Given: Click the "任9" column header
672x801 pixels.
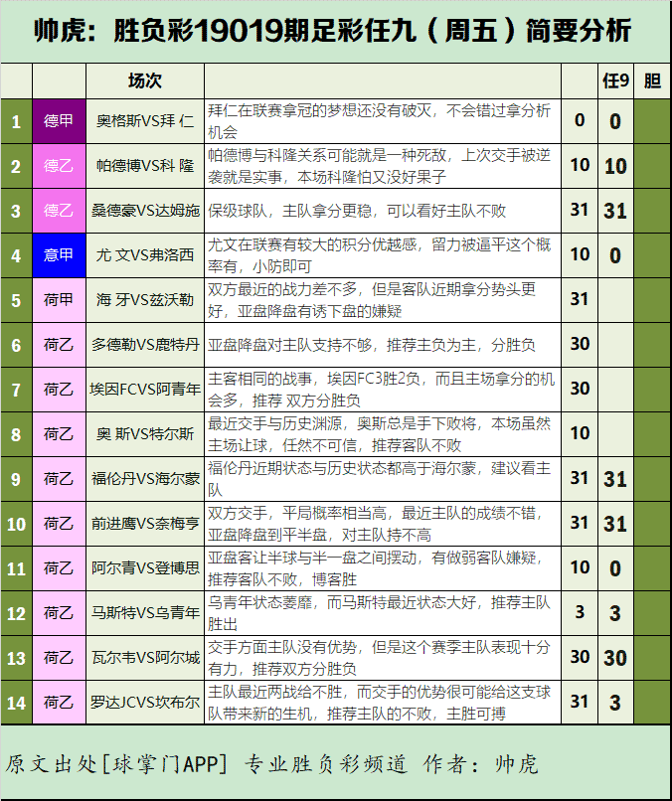Looking at the screenshot, I should point(615,80).
